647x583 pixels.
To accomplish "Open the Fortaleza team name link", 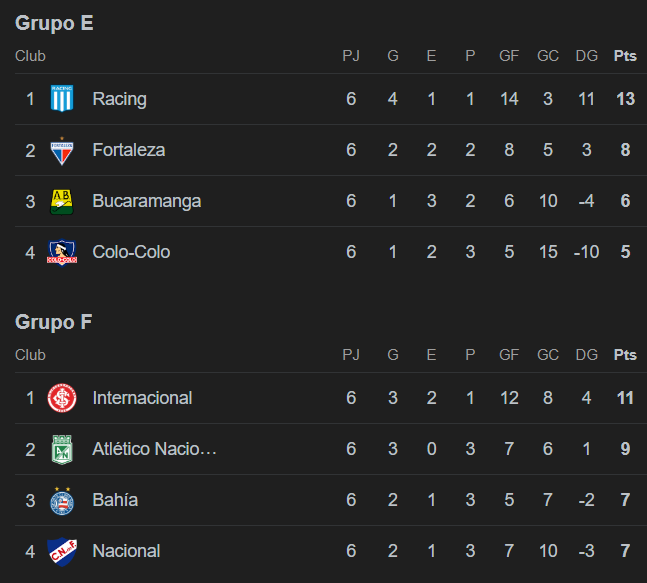I will point(129,150).
